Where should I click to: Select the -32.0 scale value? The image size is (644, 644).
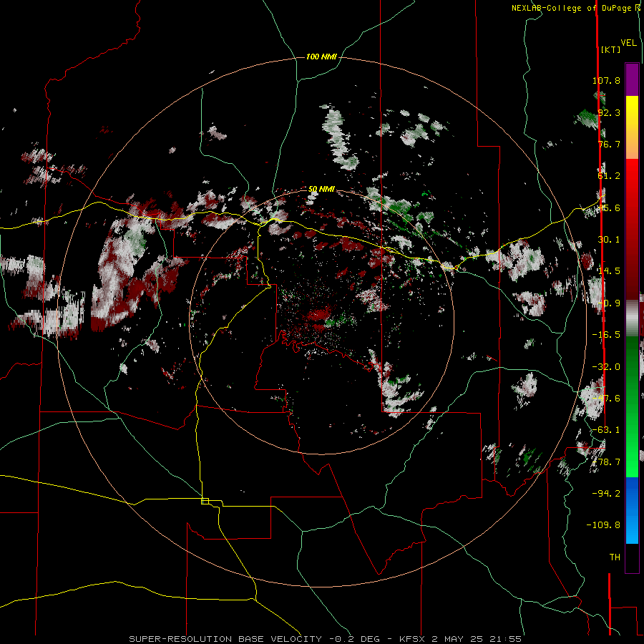(606, 367)
